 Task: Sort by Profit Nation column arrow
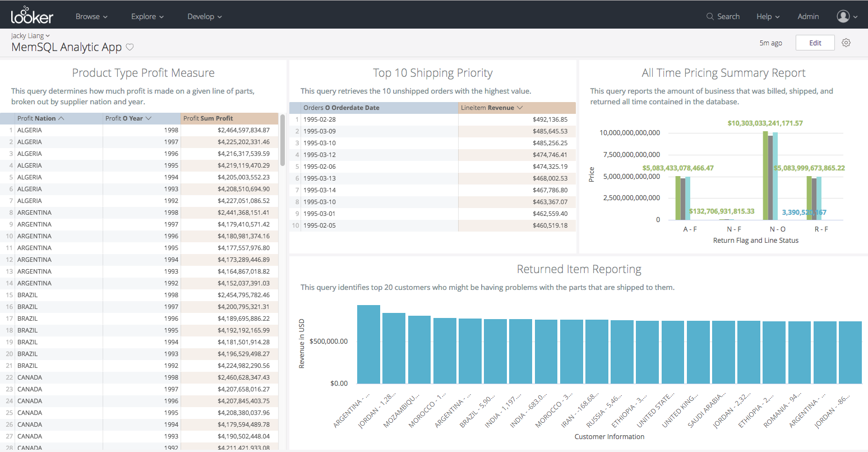61,118
